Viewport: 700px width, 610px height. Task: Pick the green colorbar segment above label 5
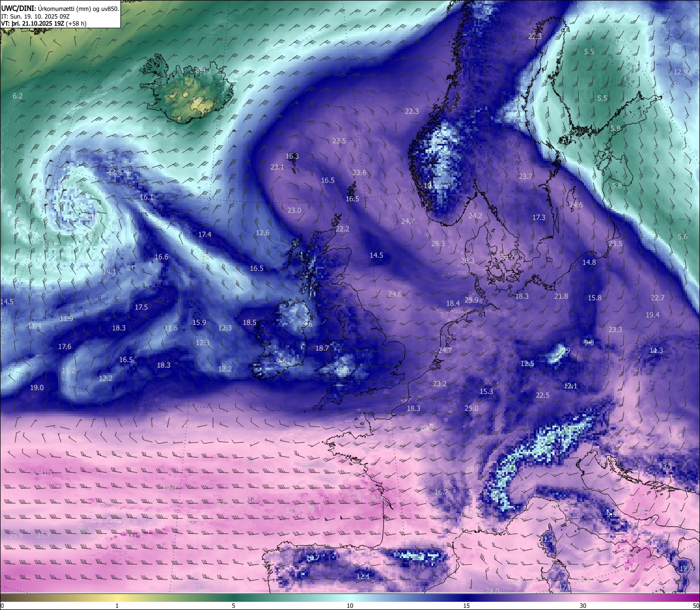point(234,597)
